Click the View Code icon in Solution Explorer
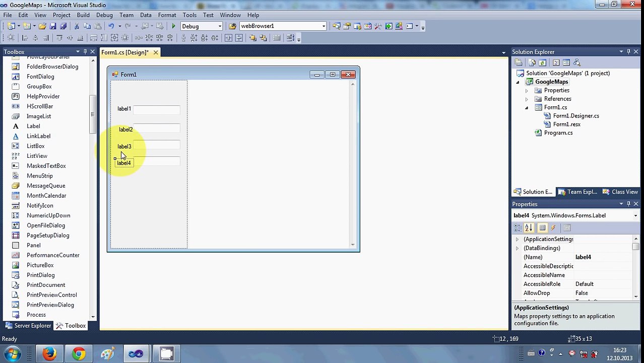 [x=556, y=63]
